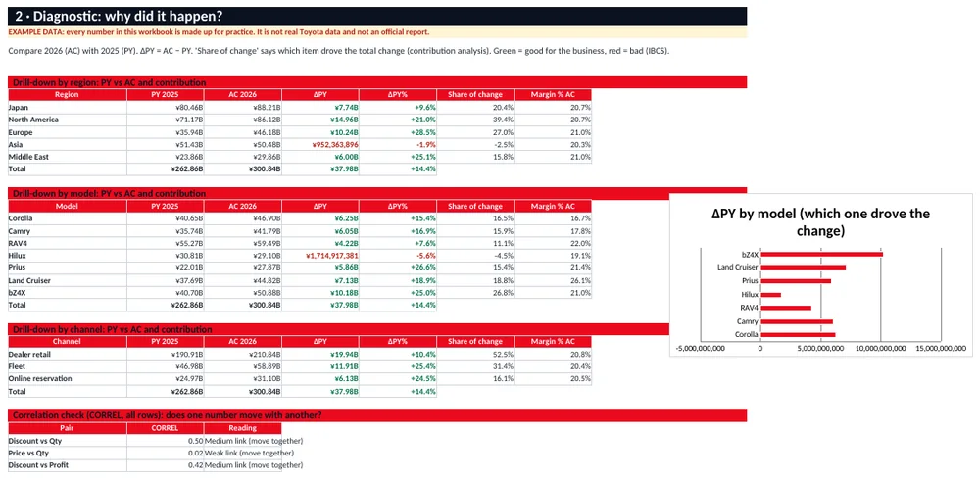Select the 'Asia' row label
This screenshot has width=980, height=479.
coord(68,144)
